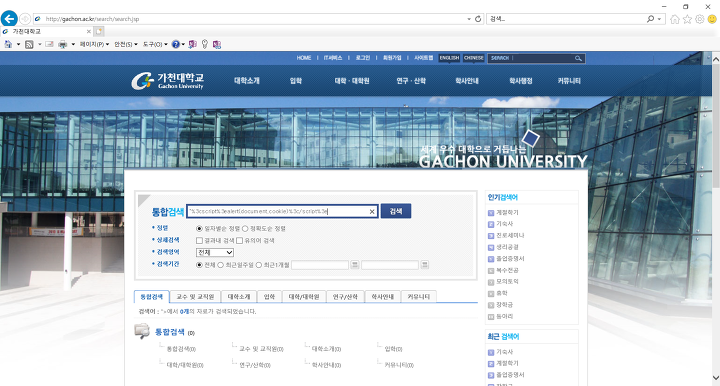Open the browser home icon at top right

[675, 19]
